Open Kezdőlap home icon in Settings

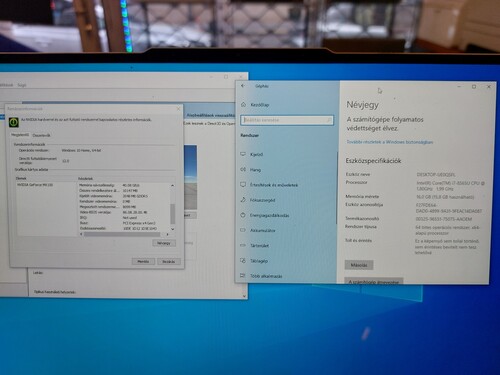(243, 105)
